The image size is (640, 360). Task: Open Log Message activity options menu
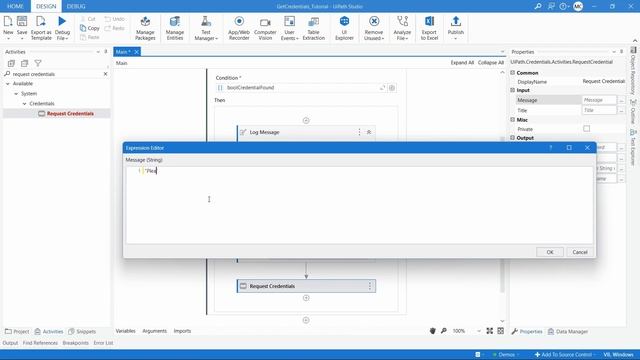359,132
